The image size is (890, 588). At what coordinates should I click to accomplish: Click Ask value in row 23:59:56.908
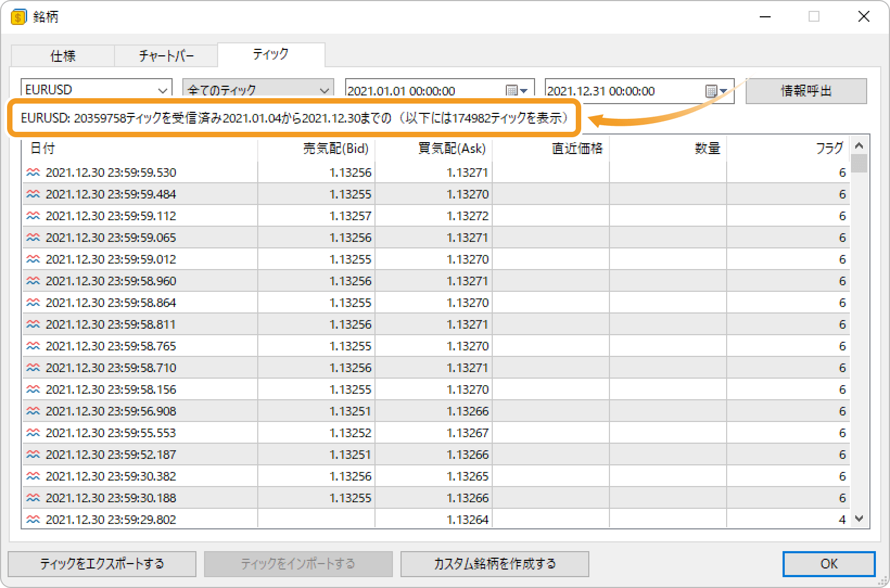tap(468, 411)
